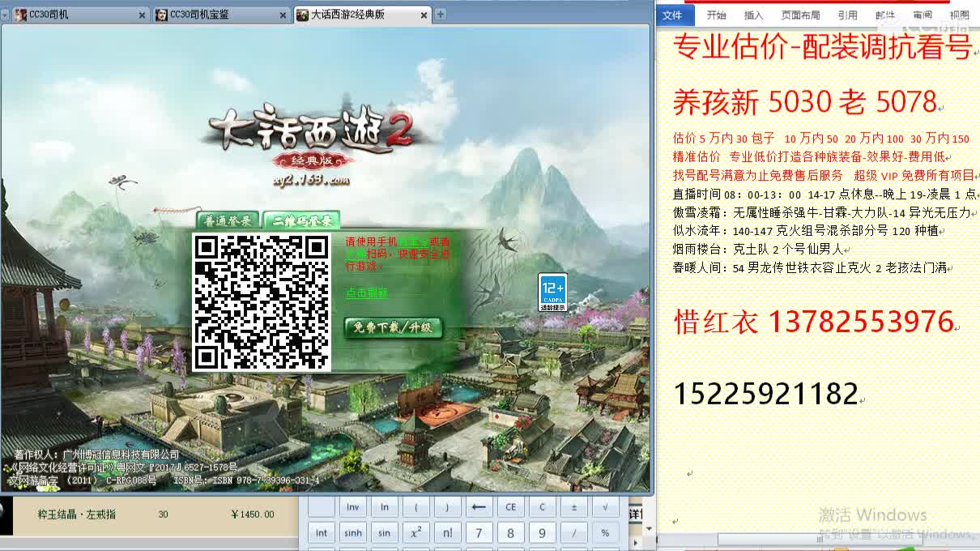Open the 邮件 ribbon tab in Word
980x551 pixels.
[x=885, y=15]
